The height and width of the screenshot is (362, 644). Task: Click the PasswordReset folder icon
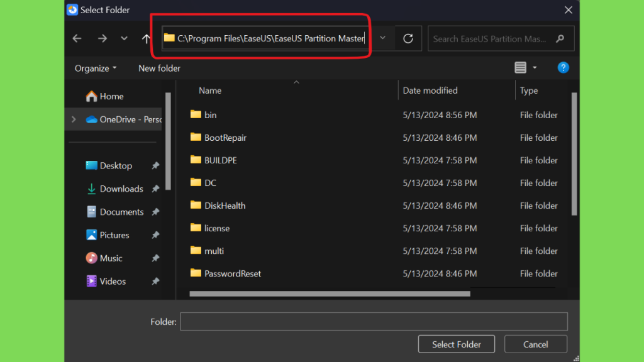click(x=196, y=273)
